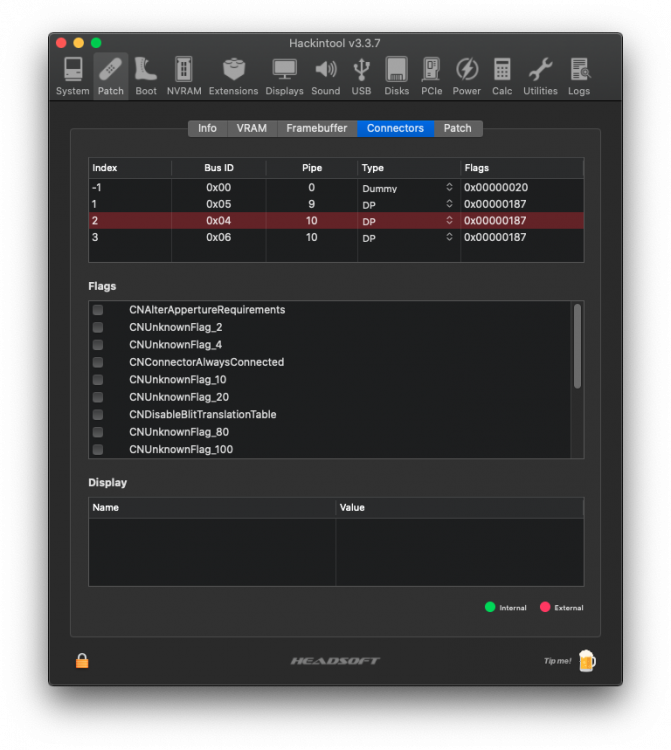671x750 pixels.
Task: Open the Logs section
Action: pos(579,76)
